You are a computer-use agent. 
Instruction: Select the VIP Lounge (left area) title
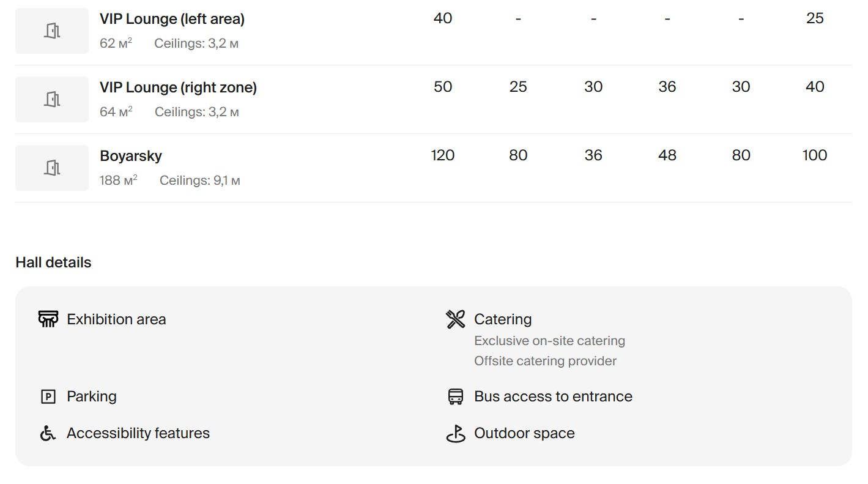pos(172,19)
